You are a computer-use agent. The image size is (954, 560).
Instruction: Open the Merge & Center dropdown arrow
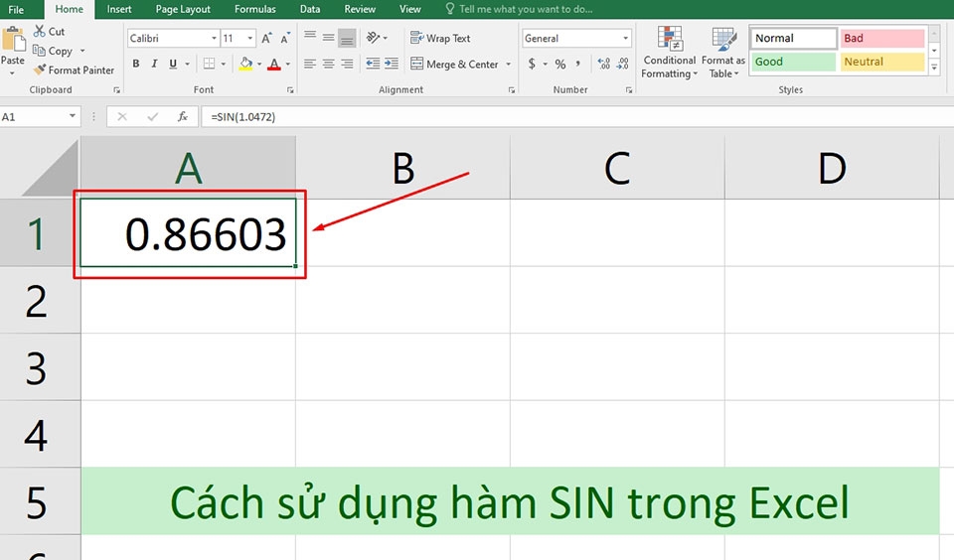click(508, 64)
